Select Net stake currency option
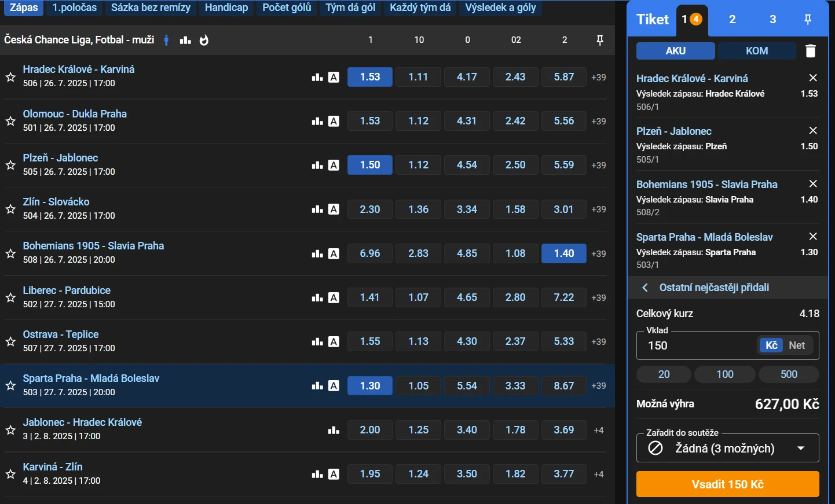835x504 pixels. tap(797, 345)
